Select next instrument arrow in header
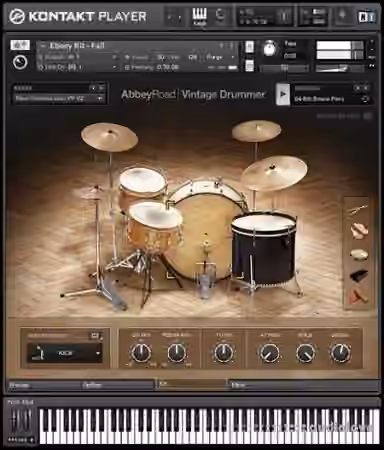This screenshot has height=450, width=384. 231,45
